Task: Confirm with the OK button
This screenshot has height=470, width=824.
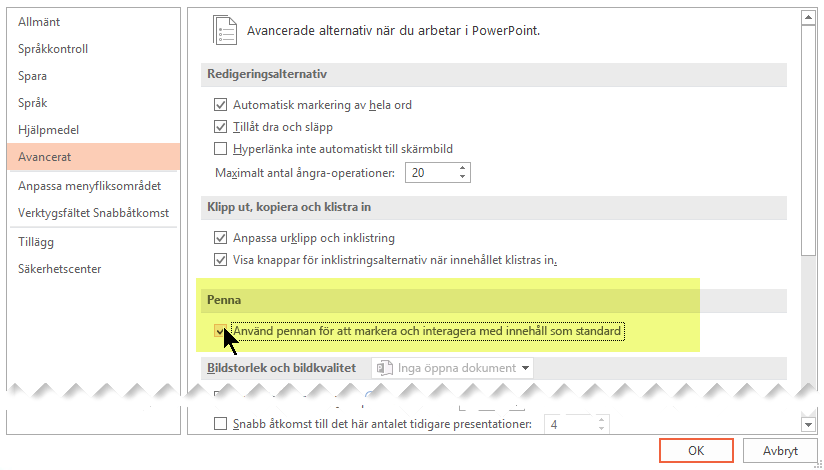Action: pos(696,451)
